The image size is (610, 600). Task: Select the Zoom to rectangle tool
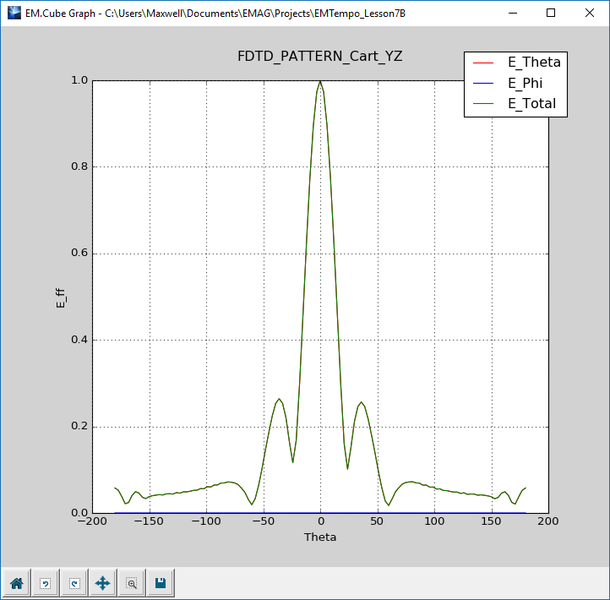click(131, 582)
